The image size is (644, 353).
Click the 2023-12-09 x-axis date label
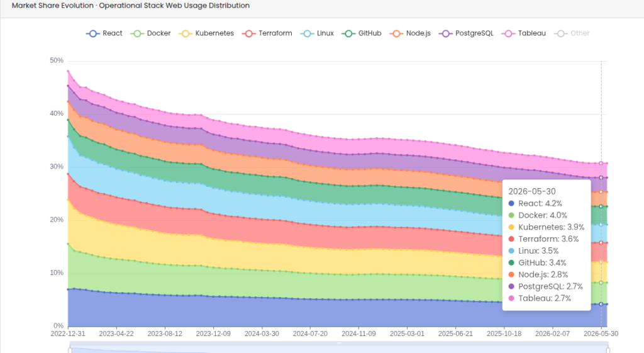point(213,333)
